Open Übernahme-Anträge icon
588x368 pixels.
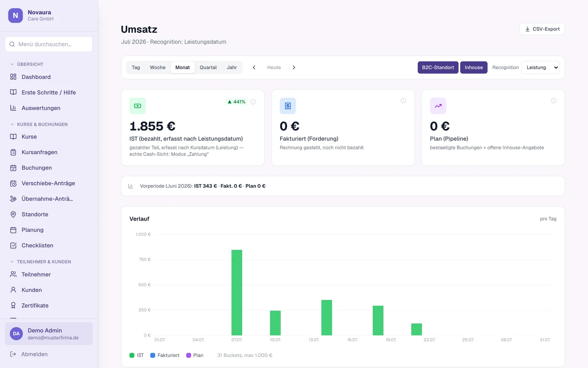(13, 199)
